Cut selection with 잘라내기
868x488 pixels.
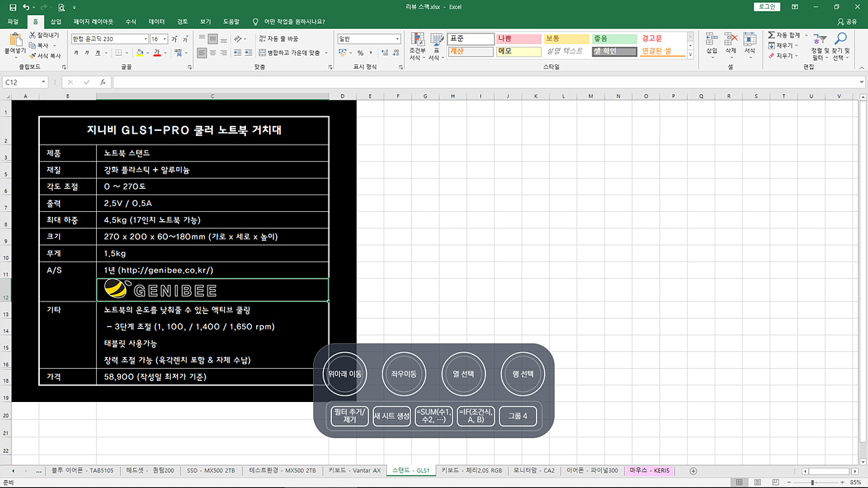pyautogui.click(x=45, y=35)
